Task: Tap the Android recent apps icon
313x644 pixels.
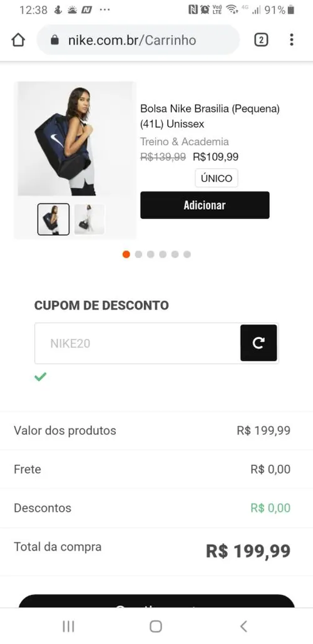Action: 68,626
